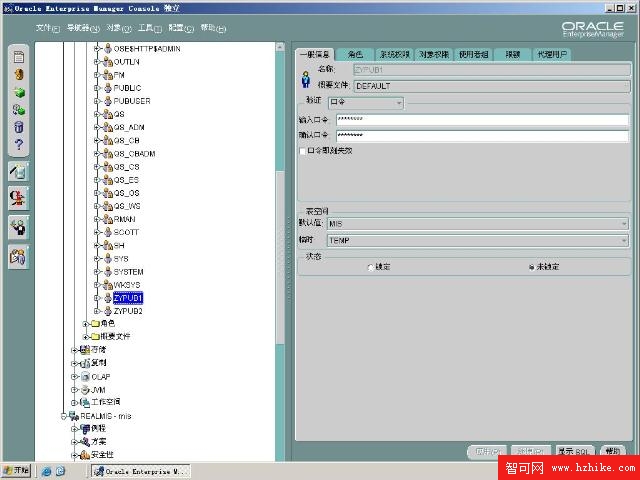
Task: Click the 确认口令 password field
Action: 482,136
